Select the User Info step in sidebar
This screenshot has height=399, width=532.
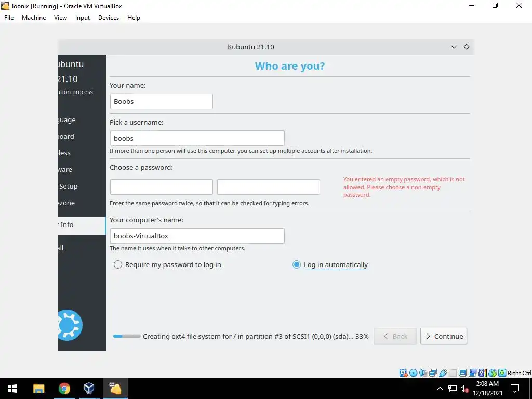click(82, 224)
